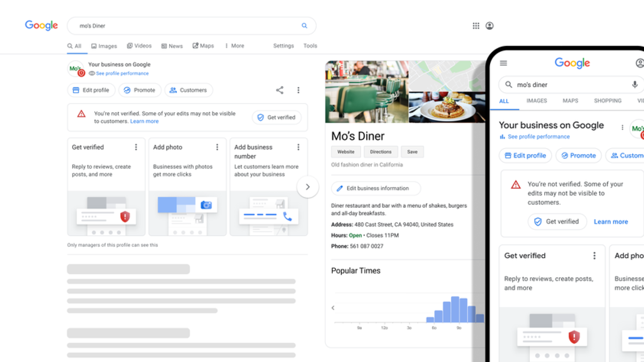The height and width of the screenshot is (362, 644).
Task: Tap mobile See profile performance link
Action: coord(538,136)
